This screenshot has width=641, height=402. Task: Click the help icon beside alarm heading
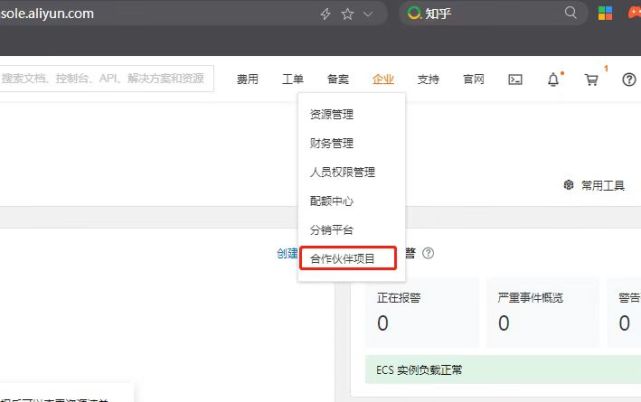428,253
